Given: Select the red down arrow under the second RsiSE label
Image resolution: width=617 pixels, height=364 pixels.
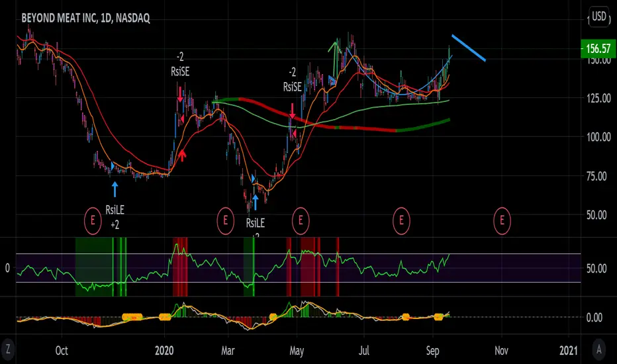Looking at the screenshot, I should point(293,111).
